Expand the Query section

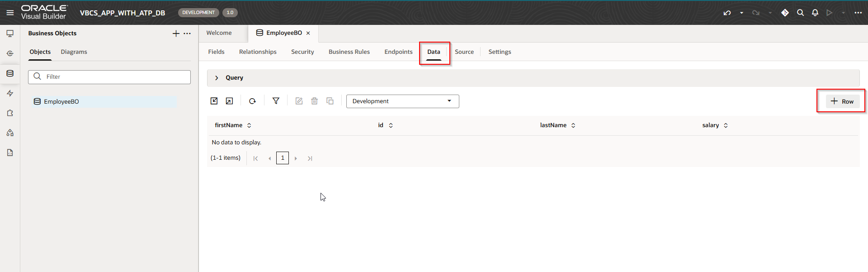[217, 78]
